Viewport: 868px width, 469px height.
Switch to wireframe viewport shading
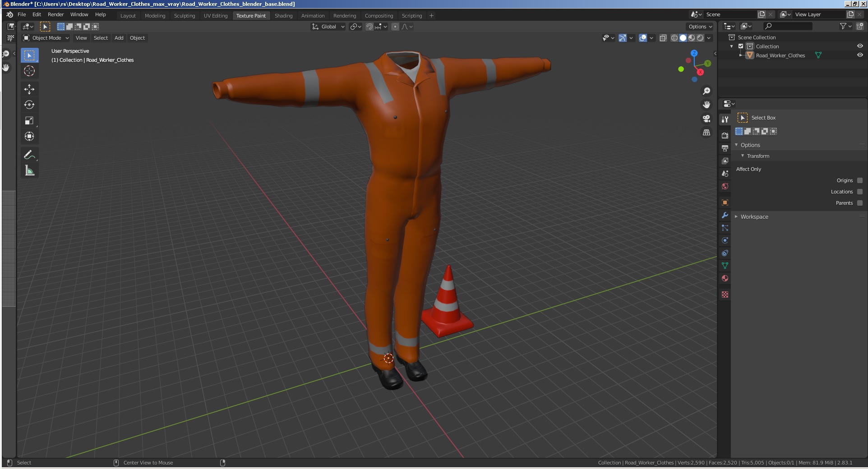tap(674, 38)
